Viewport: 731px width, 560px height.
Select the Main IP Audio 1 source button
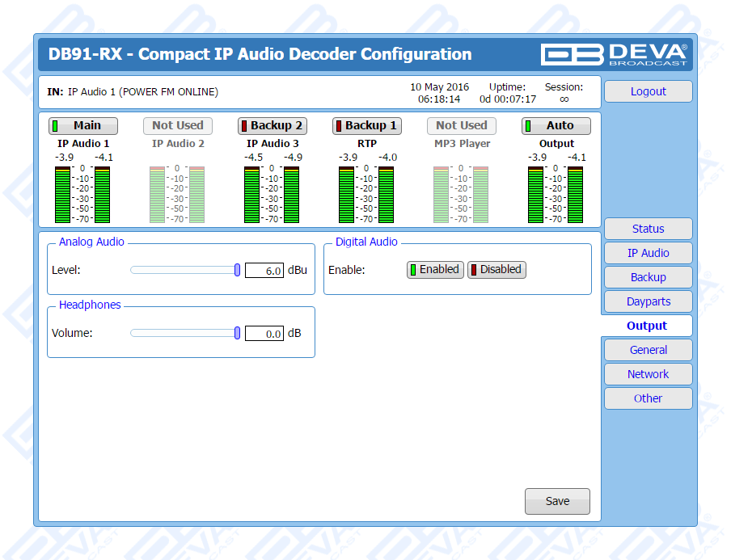[83, 126]
